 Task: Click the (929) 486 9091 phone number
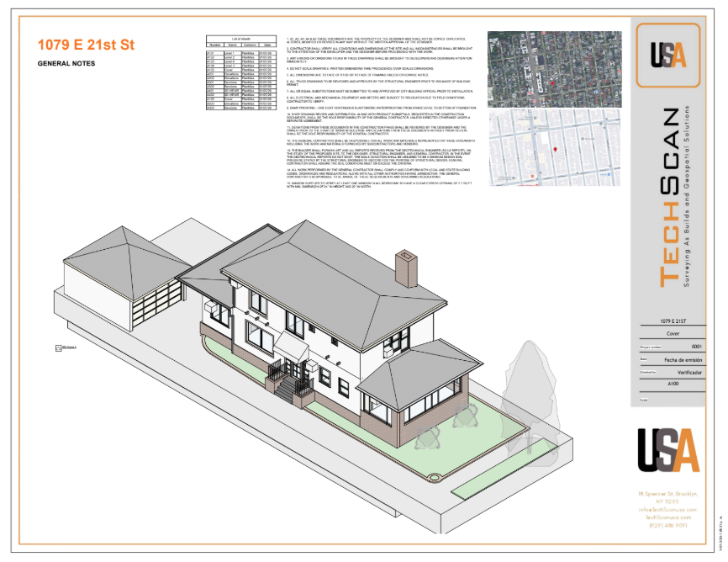point(667,525)
